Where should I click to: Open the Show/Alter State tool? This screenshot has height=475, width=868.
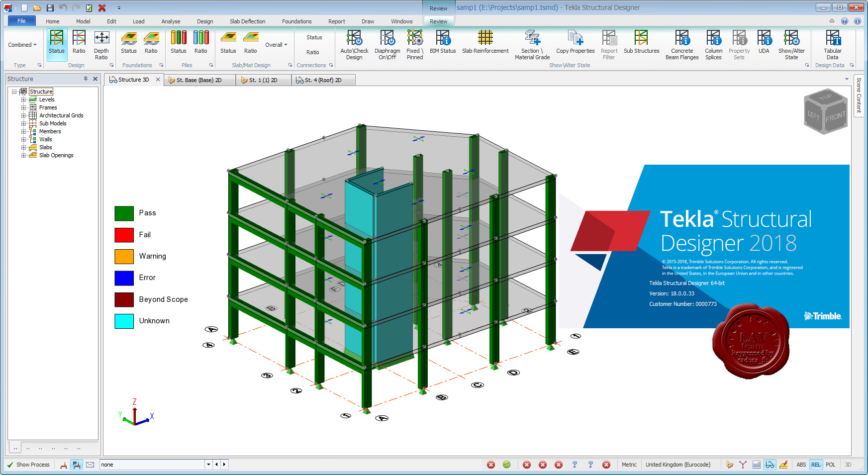(x=791, y=45)
